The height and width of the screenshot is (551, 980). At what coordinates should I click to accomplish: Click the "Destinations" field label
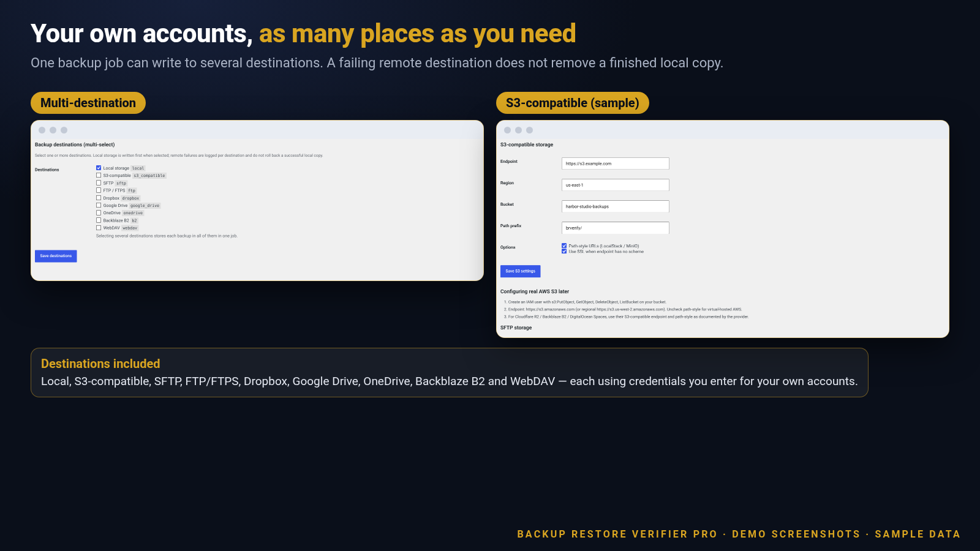[x=47, y=170]
